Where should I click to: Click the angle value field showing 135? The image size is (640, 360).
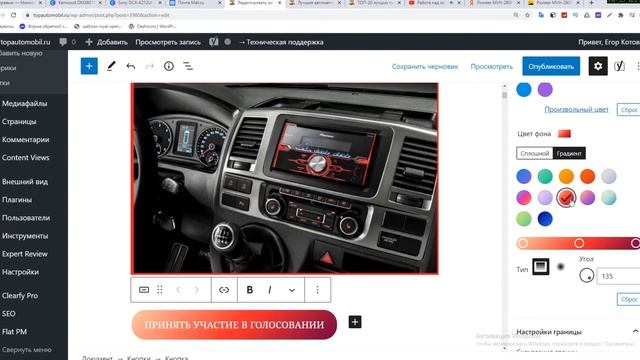[618, 276]
